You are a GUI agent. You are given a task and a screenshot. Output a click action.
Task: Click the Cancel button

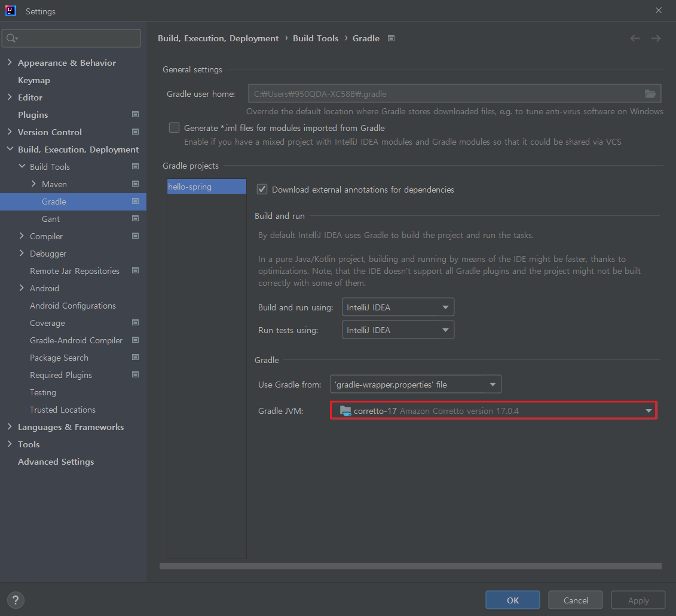576,600
